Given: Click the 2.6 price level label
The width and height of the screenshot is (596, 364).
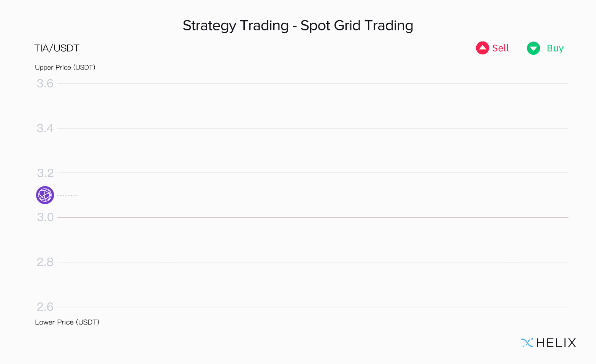Looking at the screenshot, I should pyautogui.click(x=45, y=307).
